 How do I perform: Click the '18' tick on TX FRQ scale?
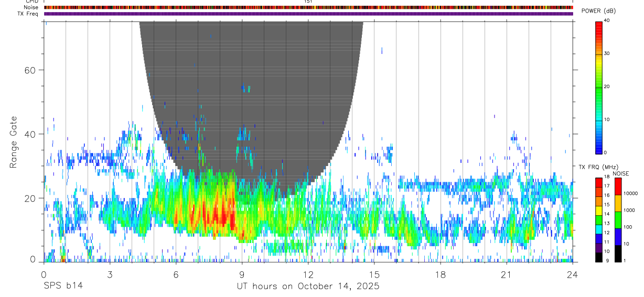tap(607, 177)
